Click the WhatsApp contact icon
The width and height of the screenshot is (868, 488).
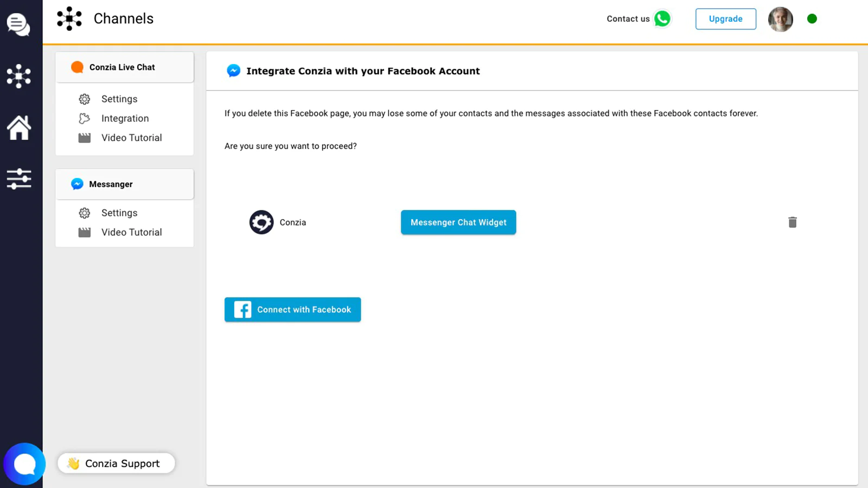pyautogui.click(x=662, y=19)
